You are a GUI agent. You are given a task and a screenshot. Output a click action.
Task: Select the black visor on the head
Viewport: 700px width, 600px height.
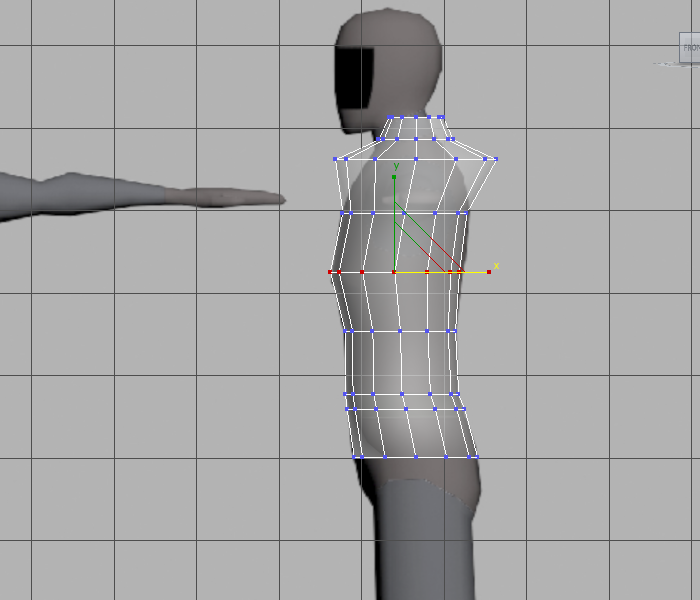(x=354, y=78)
